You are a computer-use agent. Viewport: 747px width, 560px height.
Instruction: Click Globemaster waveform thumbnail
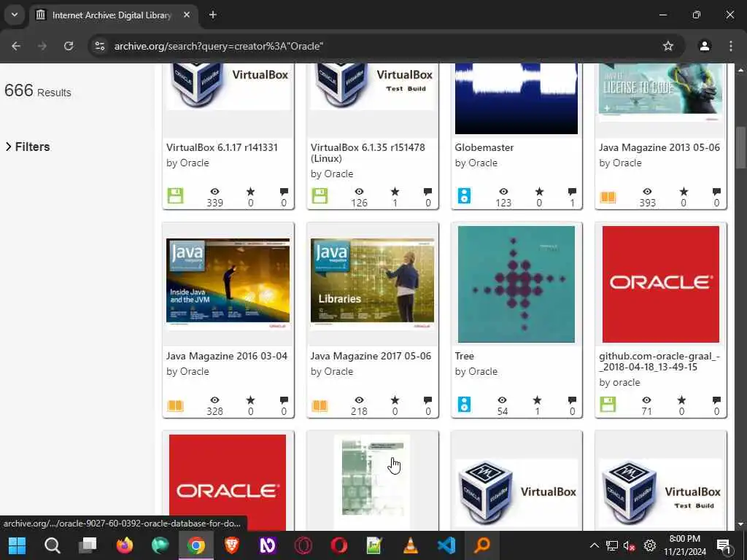[516, 99]
